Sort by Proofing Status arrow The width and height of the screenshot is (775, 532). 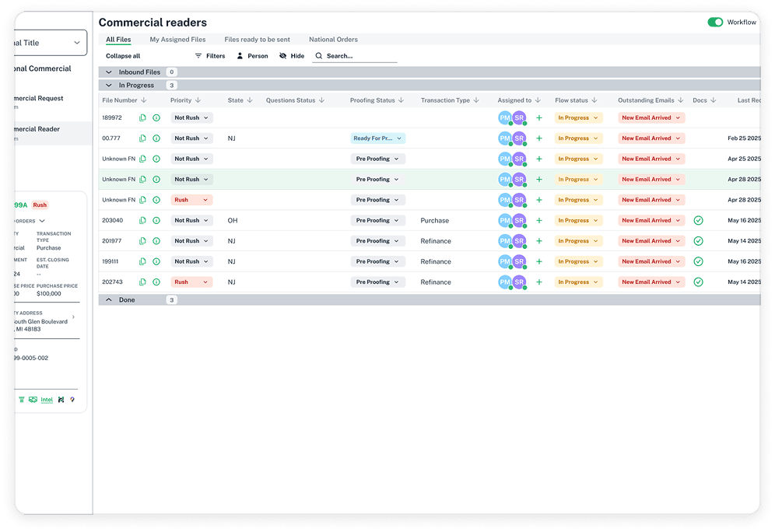pyautogui.click(x=402, y=100)
